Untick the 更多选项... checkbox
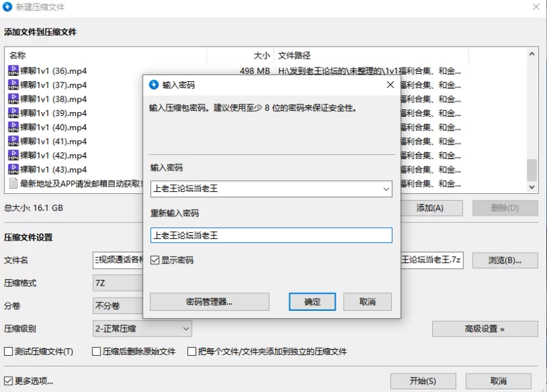 8,381
